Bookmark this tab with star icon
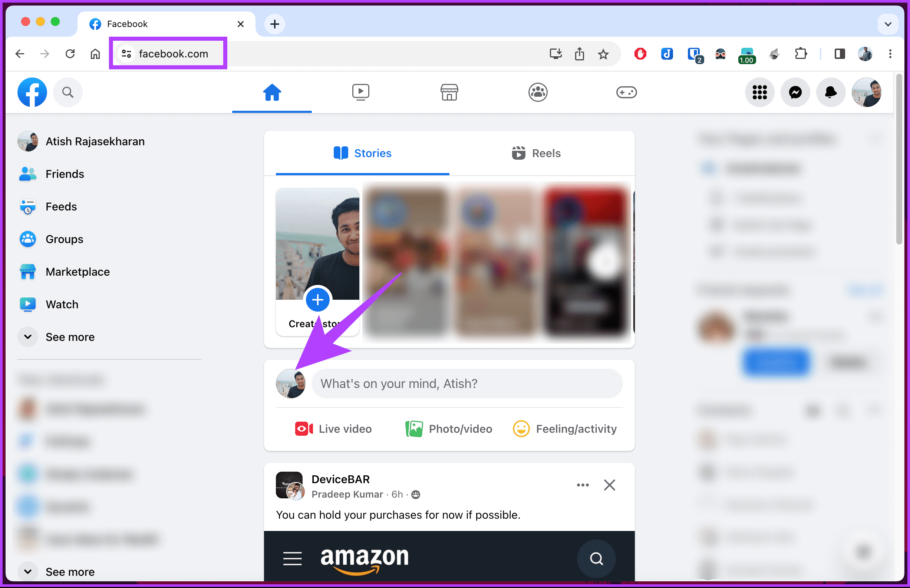Screen dimensions: 910x588 tap(603, 54)
